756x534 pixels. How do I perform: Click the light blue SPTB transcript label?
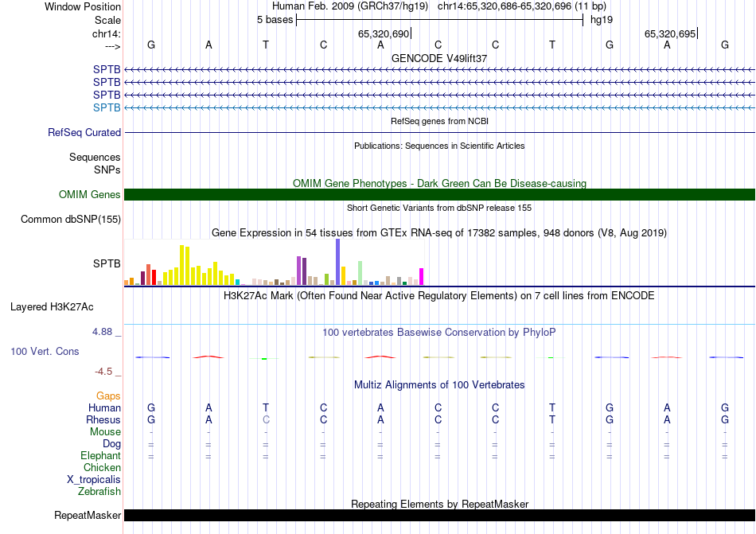[x=107, y=107]
